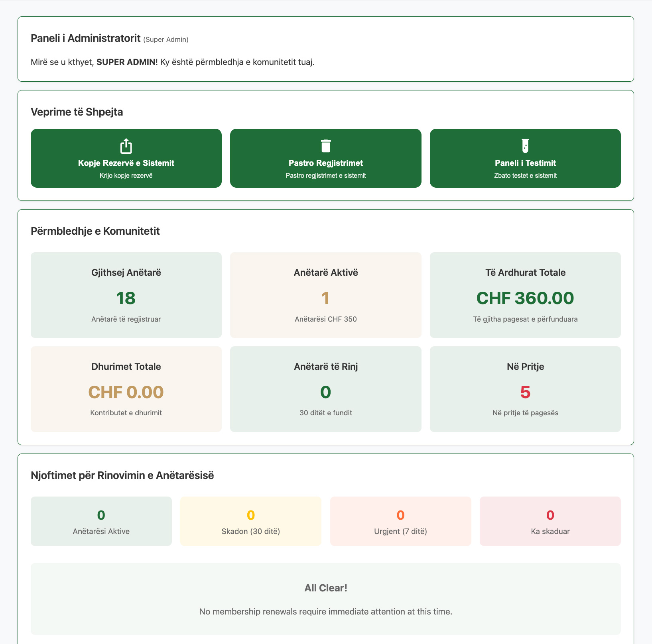Click the Përmbledhje e Komunitetit heading
This screenshot has width=652, height=644.
[95, 231]
